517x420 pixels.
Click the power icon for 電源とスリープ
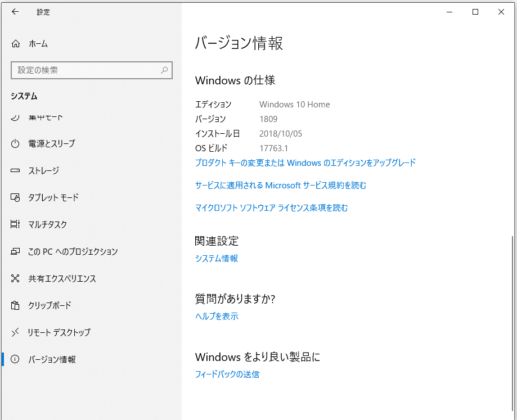pyautogui.click(x=16, y=143)
